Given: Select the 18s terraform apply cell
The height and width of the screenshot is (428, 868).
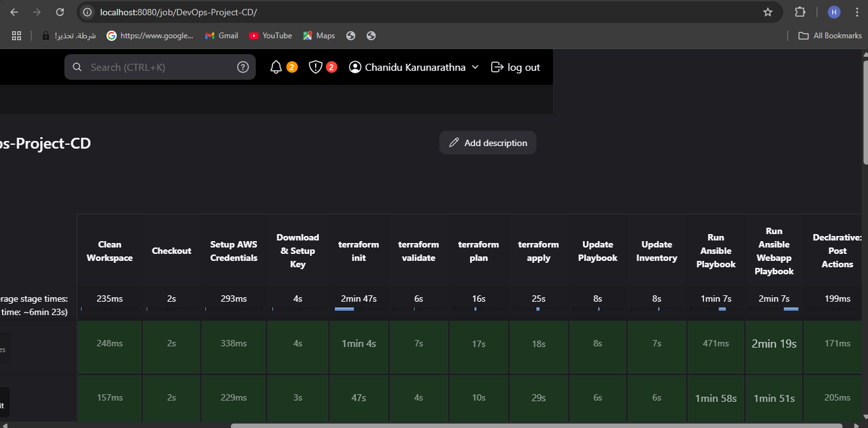Looking at the screenshot, I should [539, 346].
